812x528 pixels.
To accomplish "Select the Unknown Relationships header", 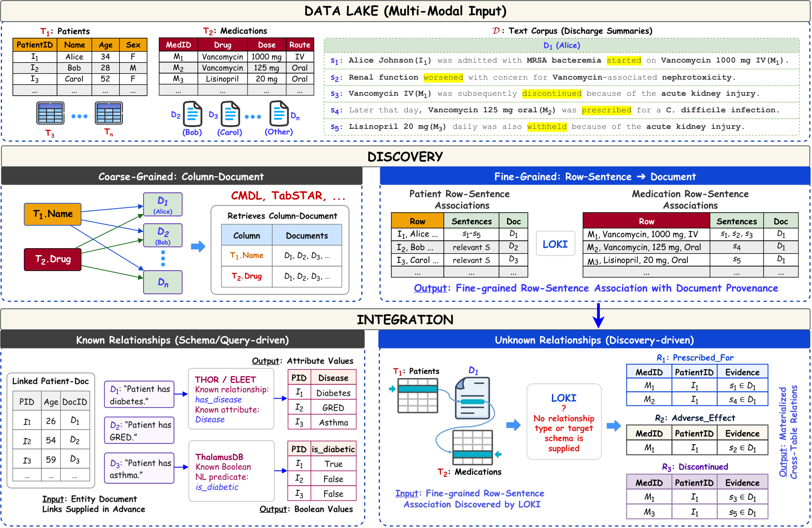I will [594, 340].
